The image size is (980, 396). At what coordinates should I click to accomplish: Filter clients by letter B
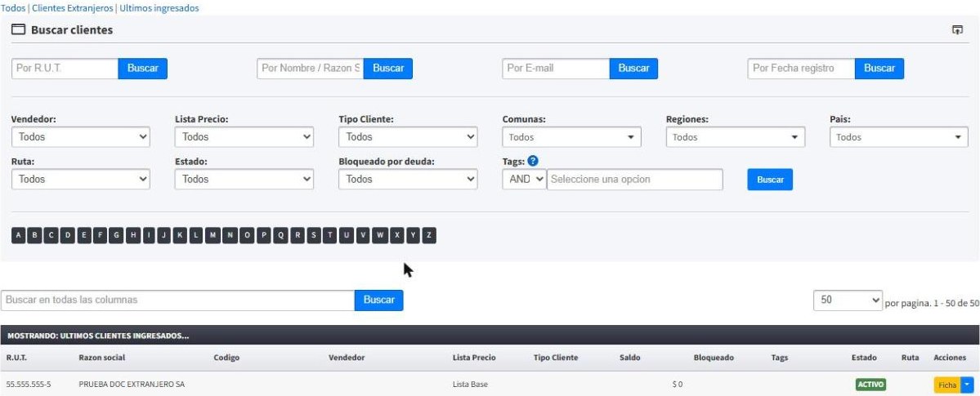(35, 235)
